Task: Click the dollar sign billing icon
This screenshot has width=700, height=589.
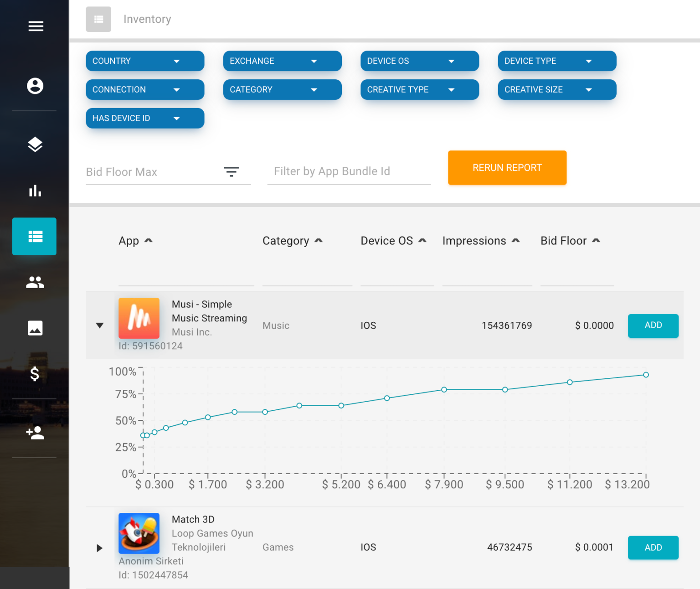Action: click(x=35, y=374)
